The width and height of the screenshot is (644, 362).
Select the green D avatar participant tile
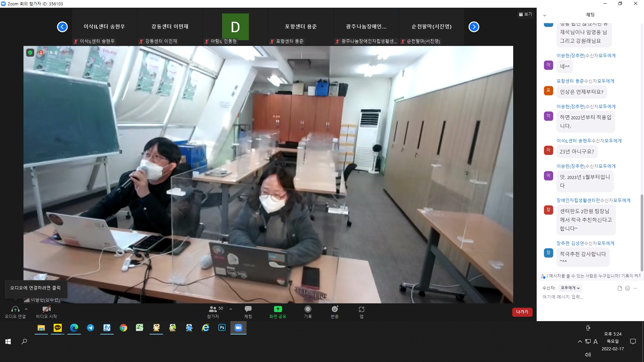click(235, 27)
